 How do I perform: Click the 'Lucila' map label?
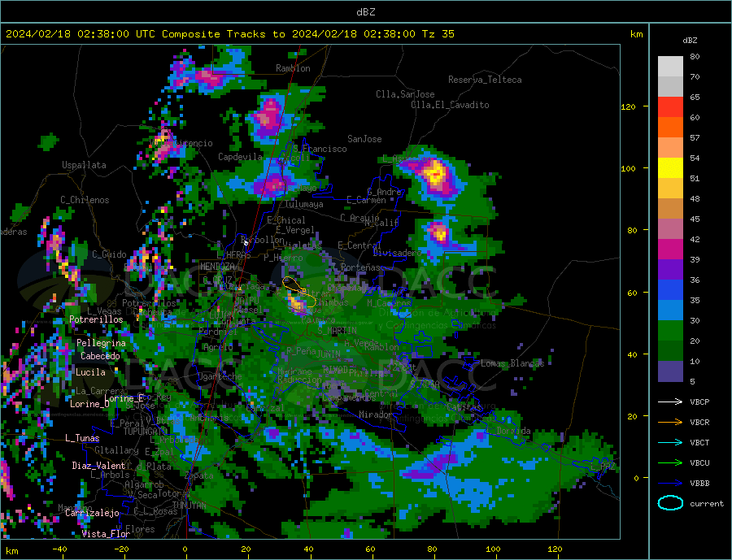90,372
